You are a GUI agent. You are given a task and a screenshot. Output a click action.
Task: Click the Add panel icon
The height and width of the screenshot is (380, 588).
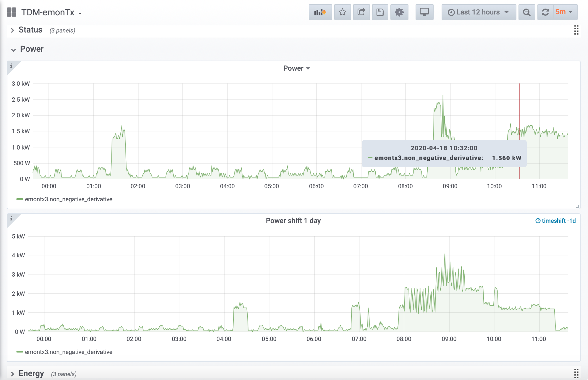point(320,12)
